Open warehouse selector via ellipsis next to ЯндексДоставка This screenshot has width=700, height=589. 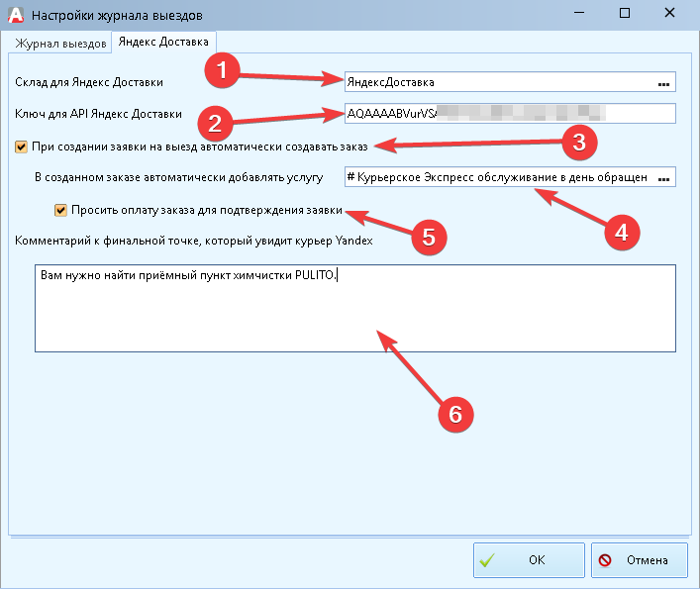coord(663,83)
